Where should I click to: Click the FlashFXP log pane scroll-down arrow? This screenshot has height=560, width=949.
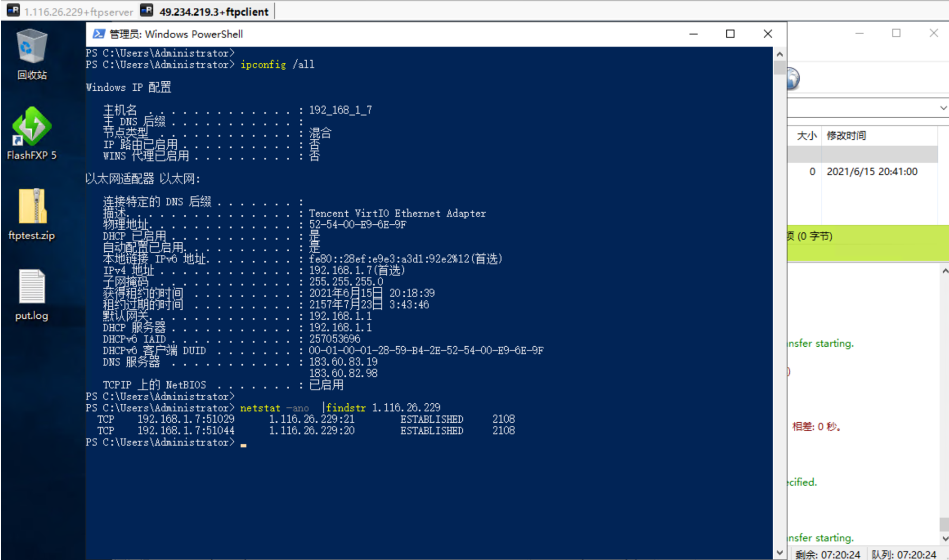tap(944, 539)
